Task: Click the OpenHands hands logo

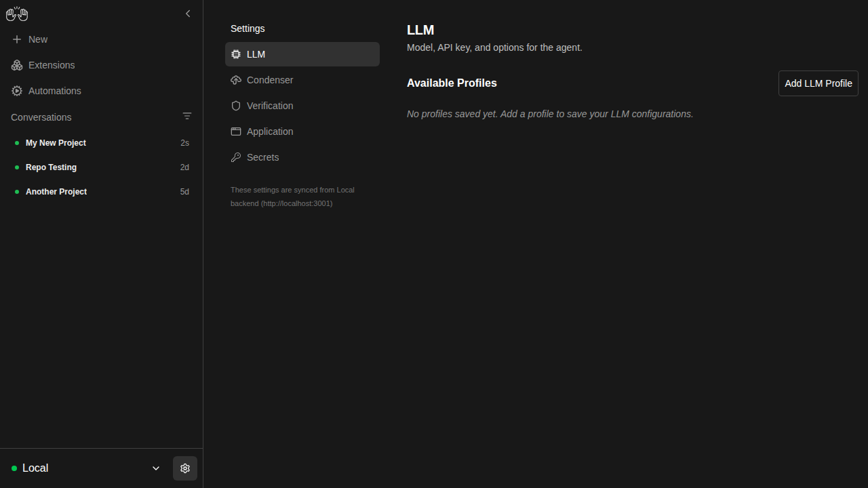Action: pyautogui.click(x=17, y=14)
